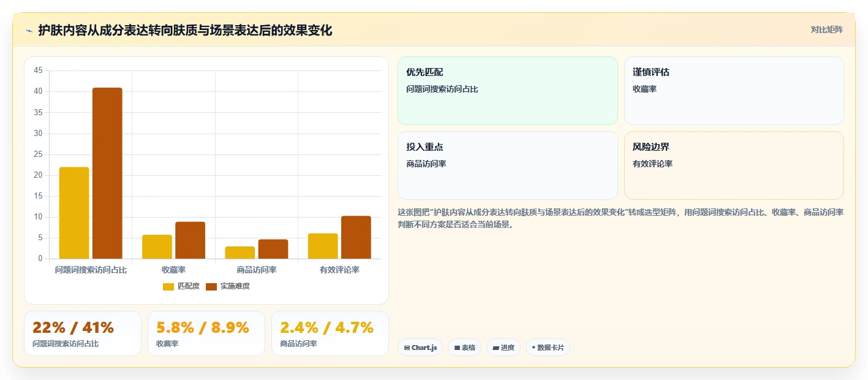Click the 对比矩阵 label in header
868x380 pixels.
826,29
